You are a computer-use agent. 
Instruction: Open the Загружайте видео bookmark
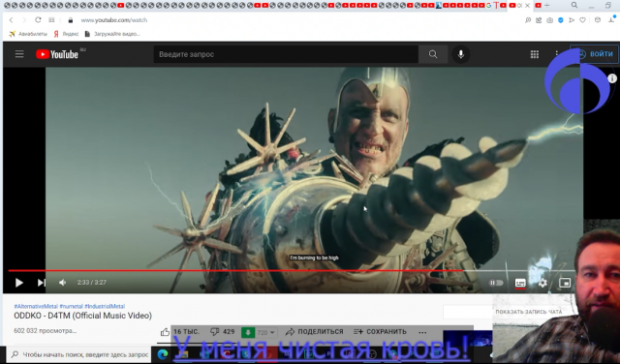[x=112, y=34]
